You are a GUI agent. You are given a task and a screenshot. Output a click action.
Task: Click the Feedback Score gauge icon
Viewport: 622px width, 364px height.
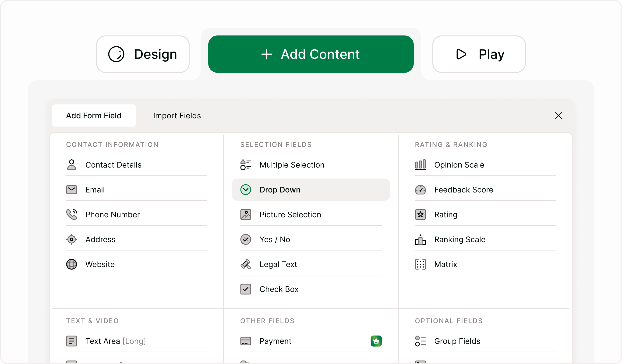pyautogui.click(x=421, y=190)
